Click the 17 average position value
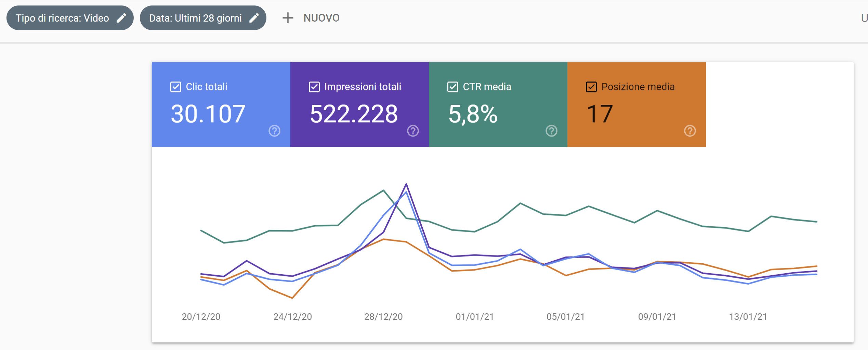 600,114
